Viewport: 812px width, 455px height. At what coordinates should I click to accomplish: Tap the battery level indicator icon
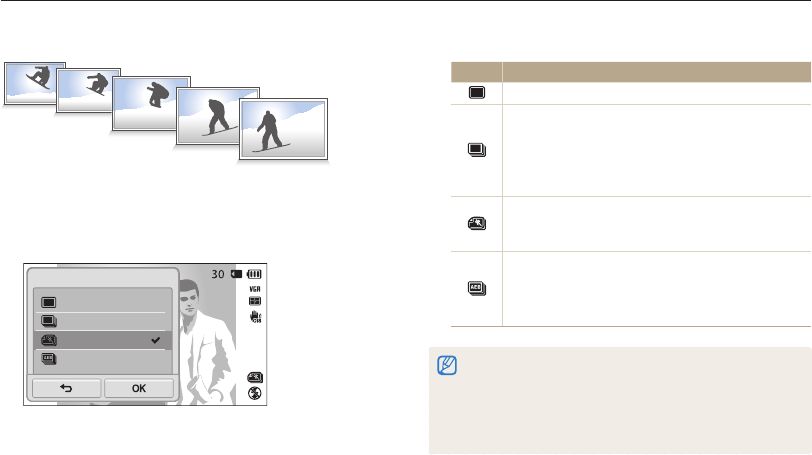point(254,274)
